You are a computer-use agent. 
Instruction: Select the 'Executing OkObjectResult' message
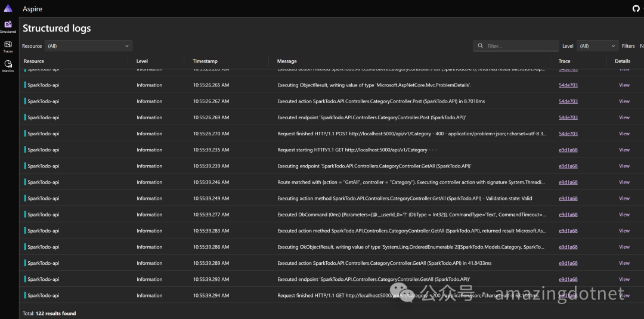pyautogui.click(x=412, y=247)
